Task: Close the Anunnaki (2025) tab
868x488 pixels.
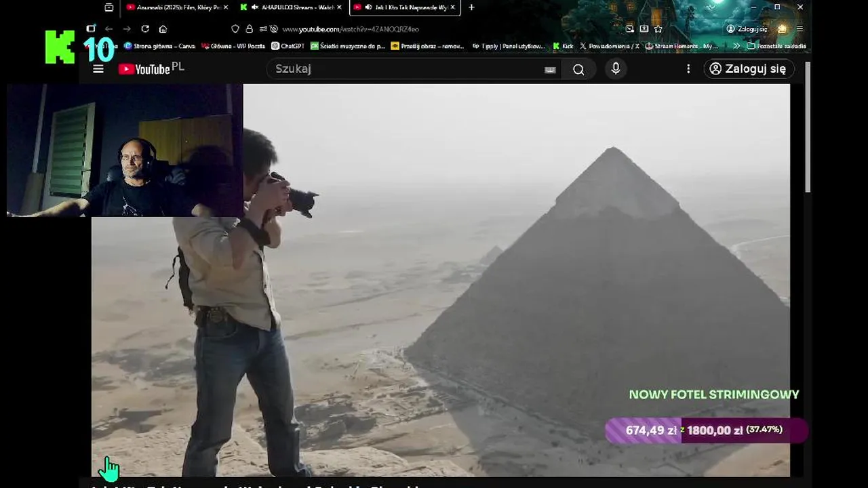Action: (x=226, y=7)
